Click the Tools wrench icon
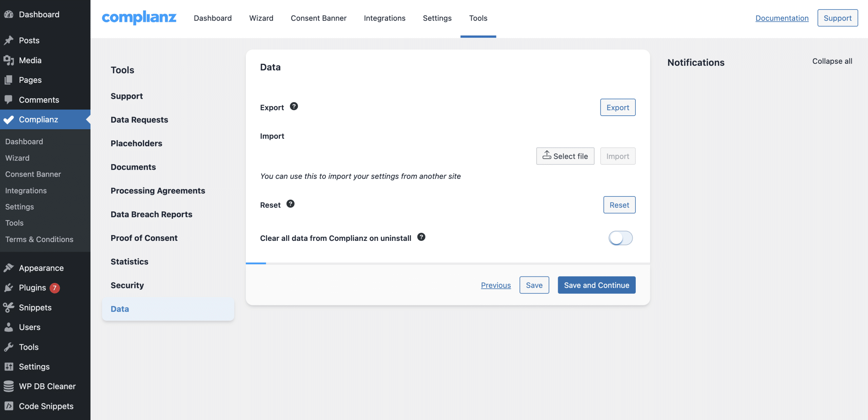The height and width of the screenshot is (420, 868). pos(9,347)
